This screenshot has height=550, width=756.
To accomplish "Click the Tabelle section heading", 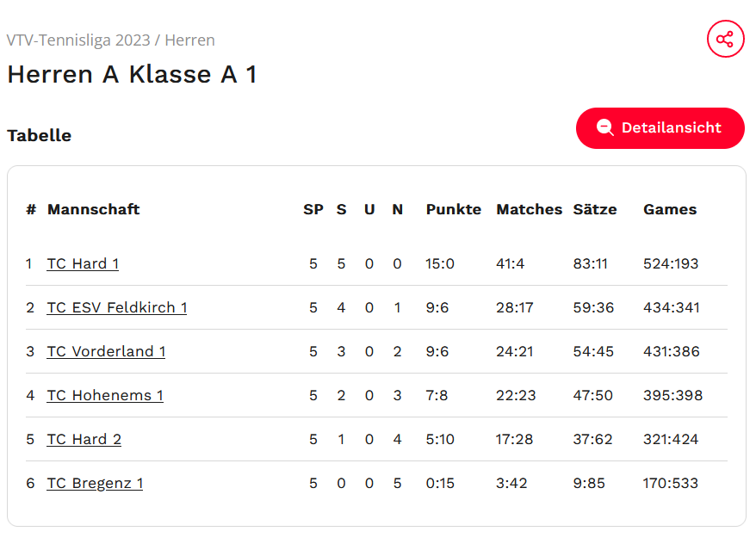I will coord(39,135).
